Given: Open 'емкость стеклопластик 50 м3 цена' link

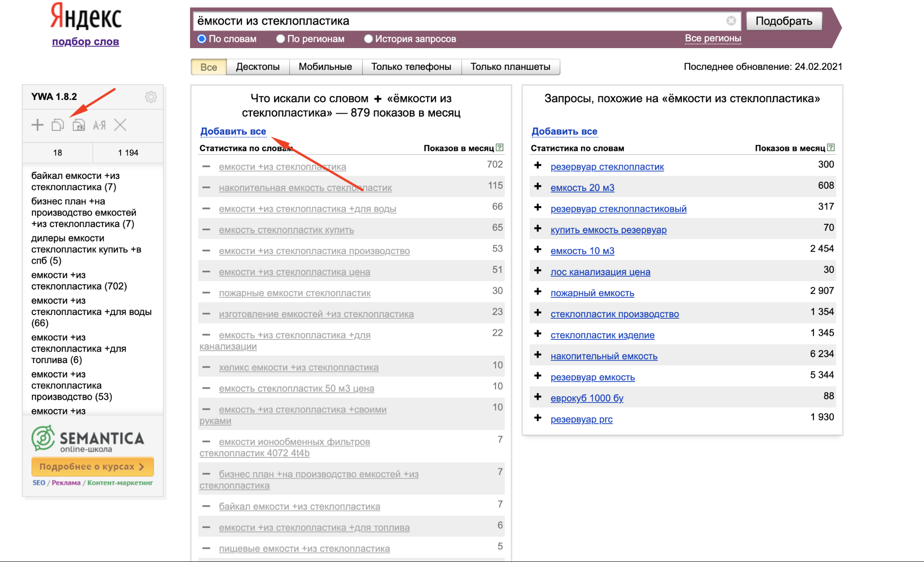Looking at the screenshot, I should (296, 389).
